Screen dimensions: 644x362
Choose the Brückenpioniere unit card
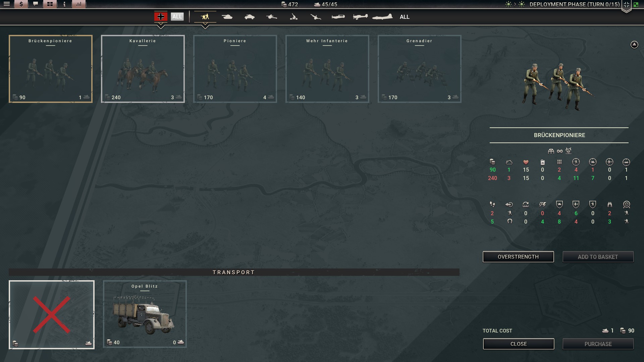[51, 69]
